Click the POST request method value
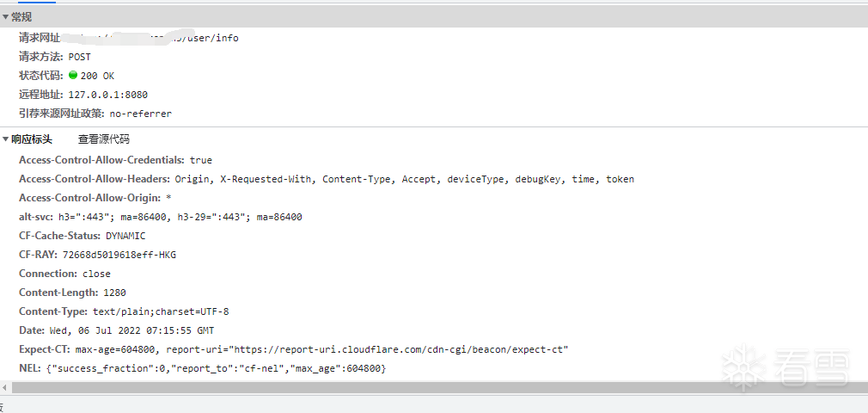This screenshot has width=868, height=413. tap(80, 57)
